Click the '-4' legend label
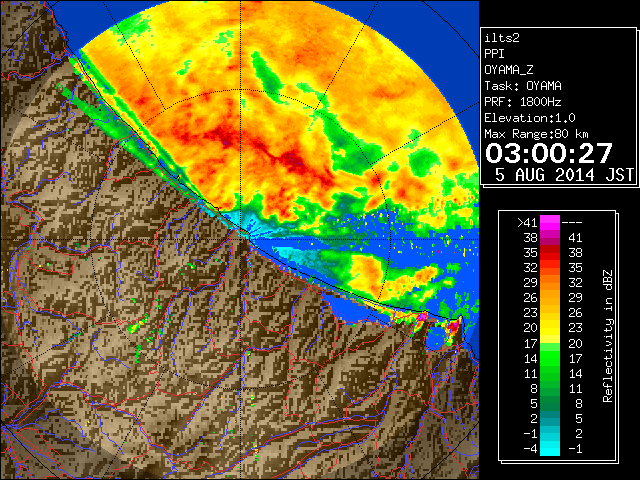 530,449
